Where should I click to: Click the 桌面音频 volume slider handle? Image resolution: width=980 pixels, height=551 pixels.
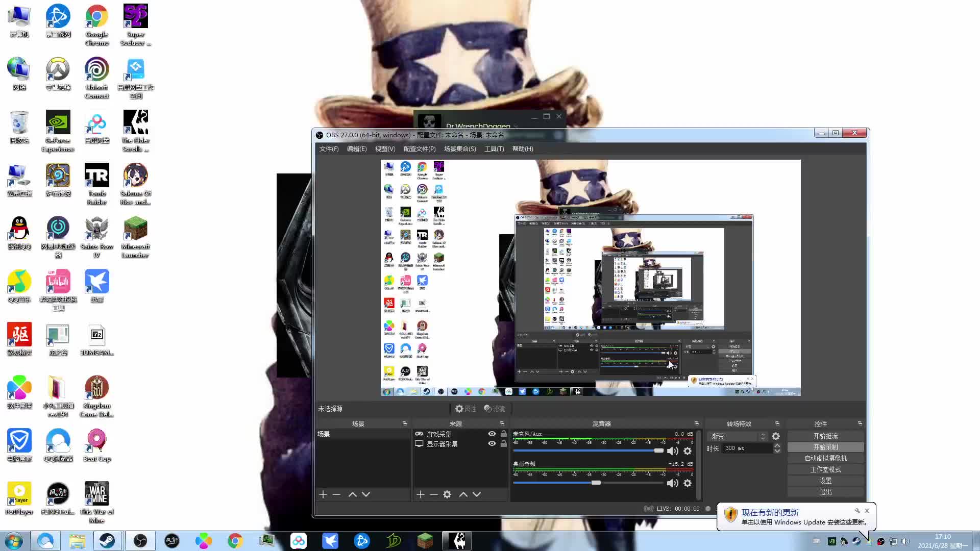596,483
